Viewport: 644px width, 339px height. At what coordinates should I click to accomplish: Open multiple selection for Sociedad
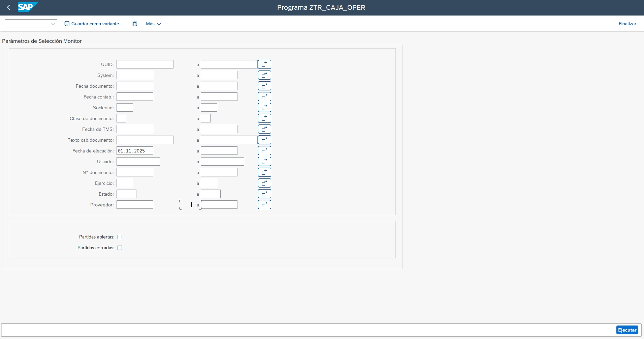[264, 108]
